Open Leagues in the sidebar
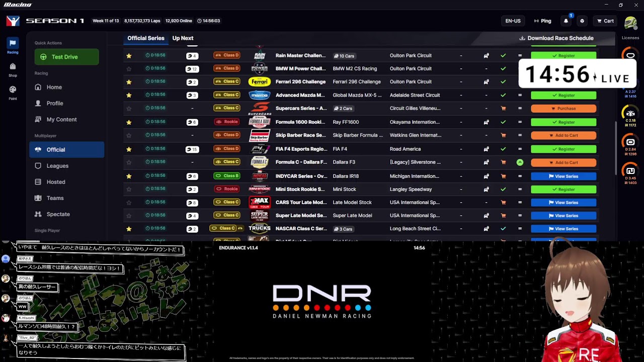 pyautogui.click(x=66, y=166)
